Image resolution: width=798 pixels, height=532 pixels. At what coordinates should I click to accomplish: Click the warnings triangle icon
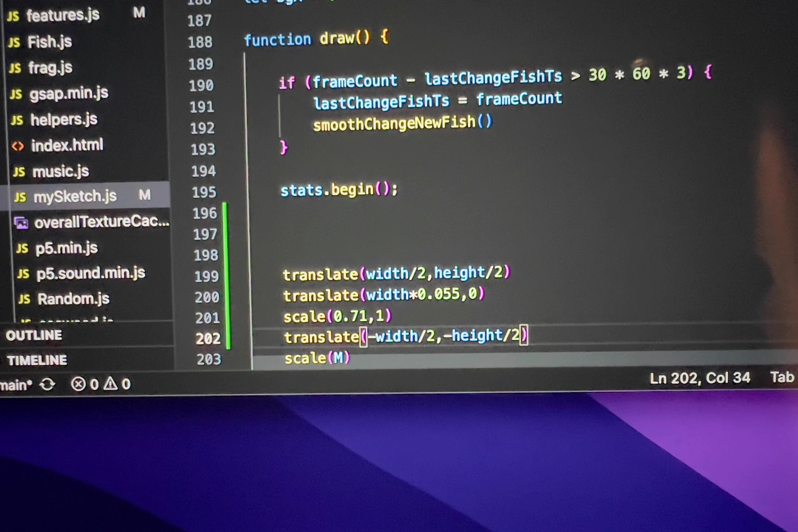pyautogui.click(x=110, y=383)
